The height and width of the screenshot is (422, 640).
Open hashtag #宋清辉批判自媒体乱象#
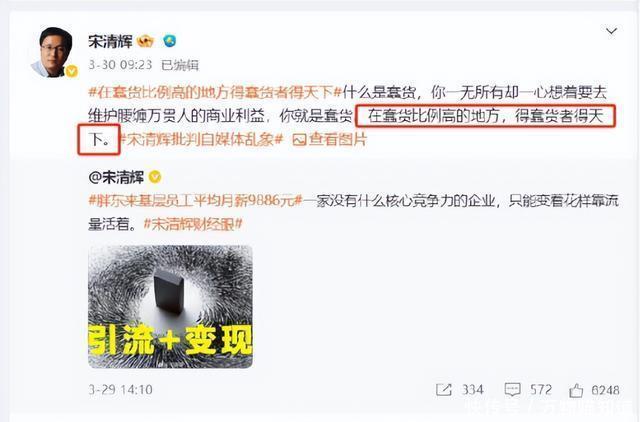coord(201,140)
